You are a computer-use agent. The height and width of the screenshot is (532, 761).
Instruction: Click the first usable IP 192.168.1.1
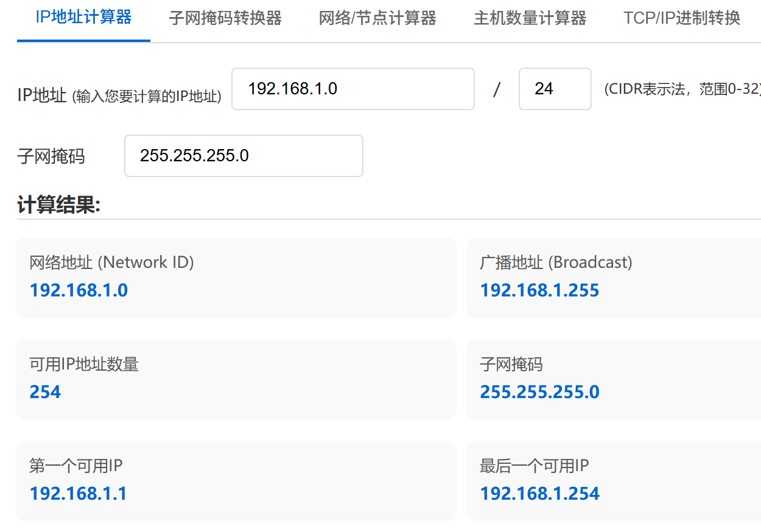(x=79, y=493)
